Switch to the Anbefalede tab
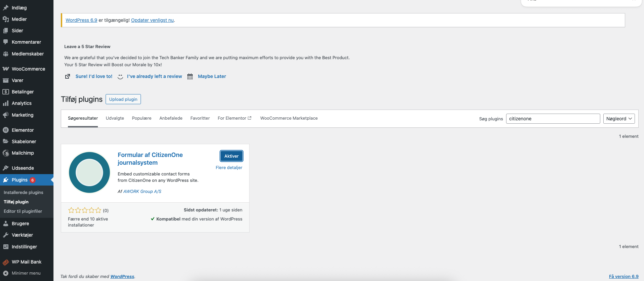 [171, 118]
